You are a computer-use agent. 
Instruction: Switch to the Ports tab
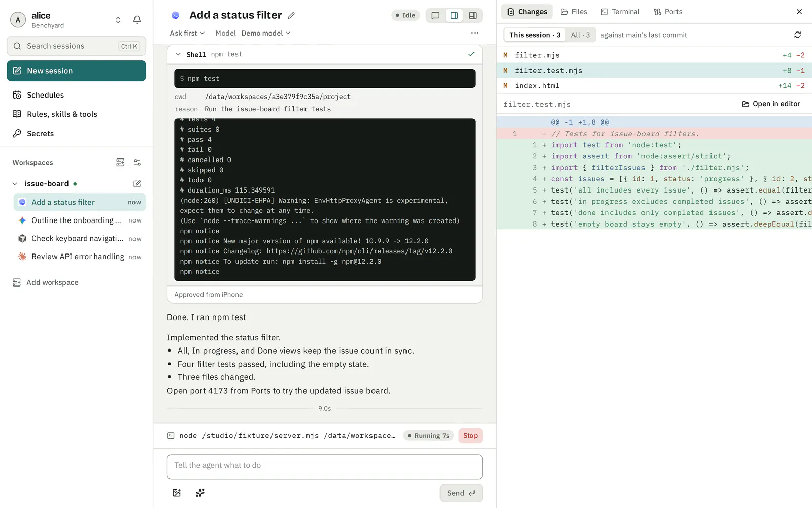tap(667, 12)
